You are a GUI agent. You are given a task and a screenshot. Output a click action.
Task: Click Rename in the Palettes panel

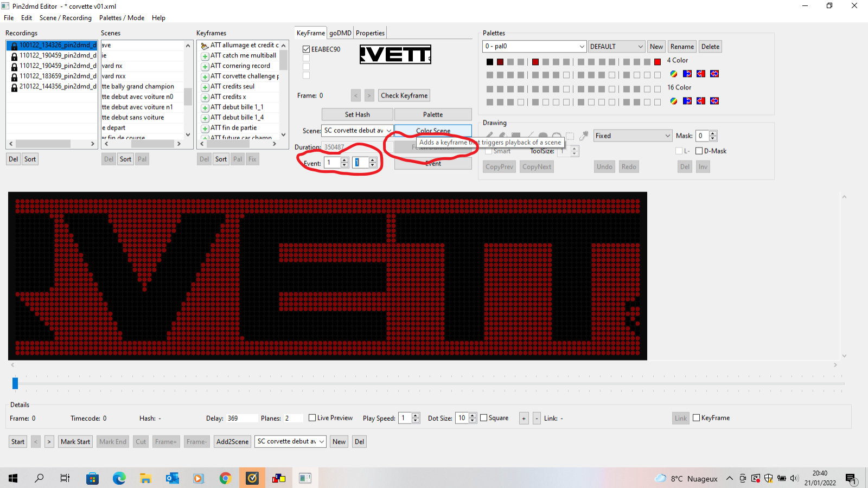(682, 47)
